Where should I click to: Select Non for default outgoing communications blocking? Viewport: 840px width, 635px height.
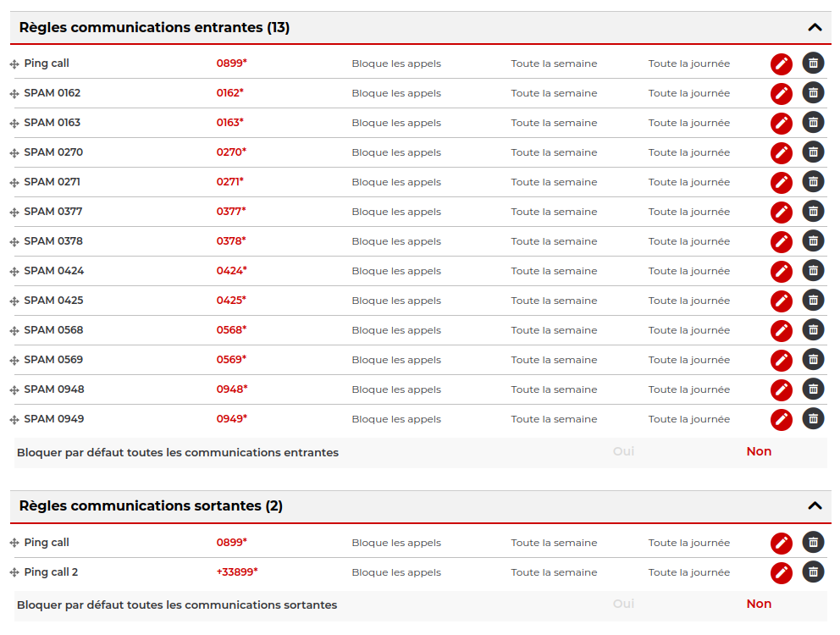click(759, 605)
